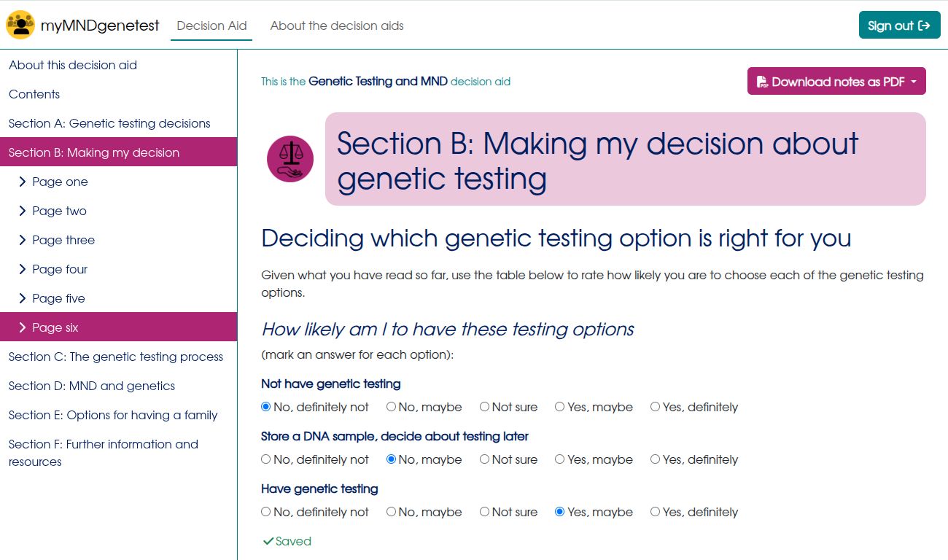The image size is (948, 560).
Task: Click the green Saved checkmark icon
Action: pos(269,541)
